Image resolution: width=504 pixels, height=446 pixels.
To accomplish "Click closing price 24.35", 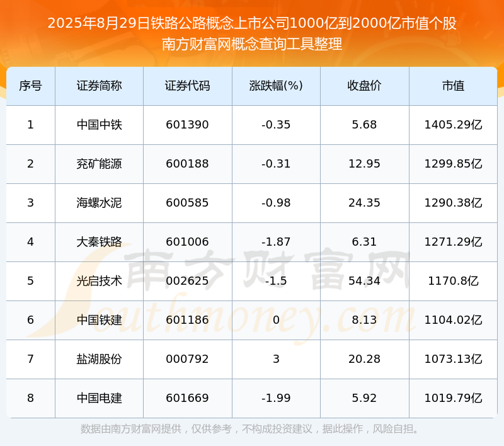I will coord(365,203).
